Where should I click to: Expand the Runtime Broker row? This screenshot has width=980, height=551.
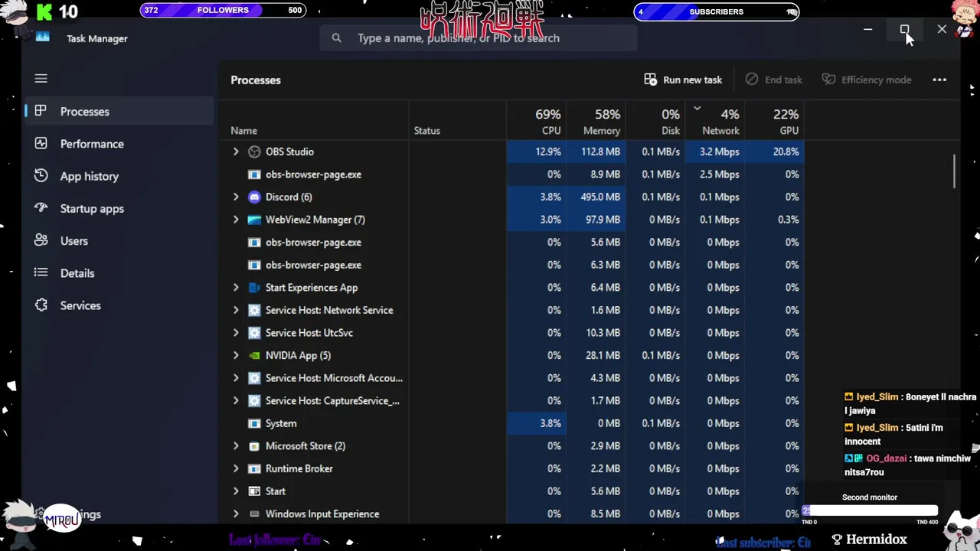click(x=236, y=468)
